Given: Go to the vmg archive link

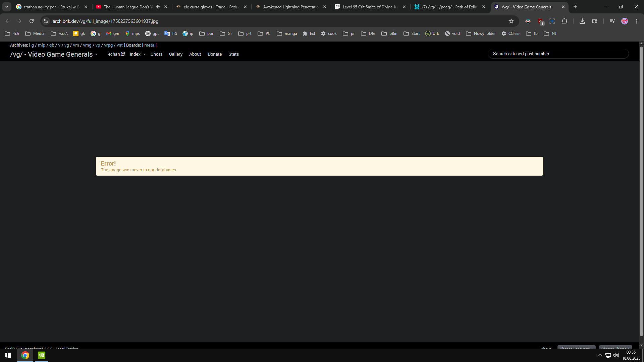Looking at the screenshot, I should 87,45.
